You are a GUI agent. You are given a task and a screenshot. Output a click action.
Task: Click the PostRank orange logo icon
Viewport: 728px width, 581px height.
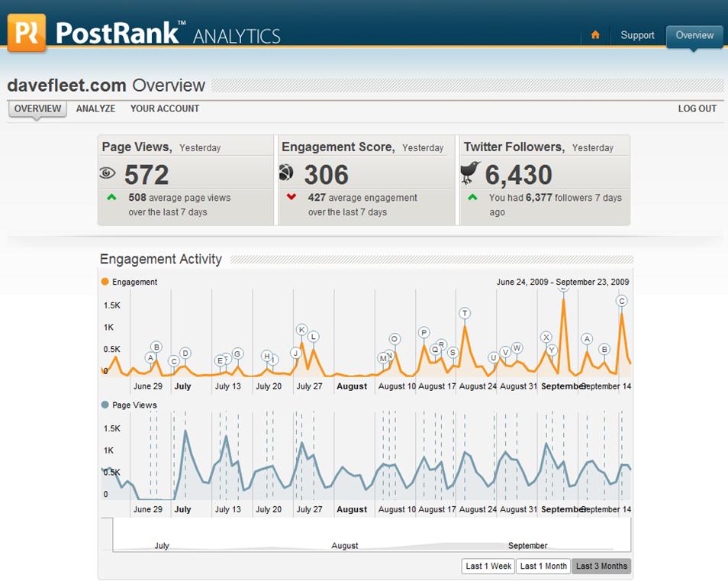tap(27, 32)
